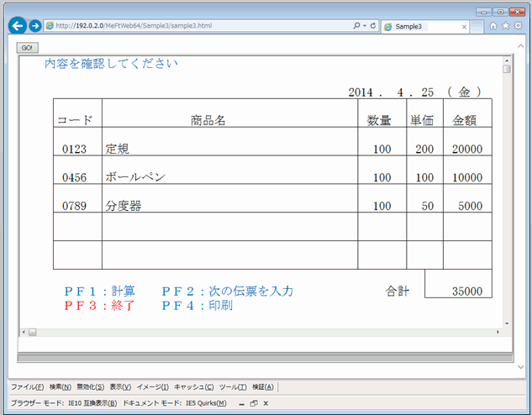Viewport: 532px width, 415px height.
Task: Refresh the page with reload icon
Action: [x=373, y=25]
